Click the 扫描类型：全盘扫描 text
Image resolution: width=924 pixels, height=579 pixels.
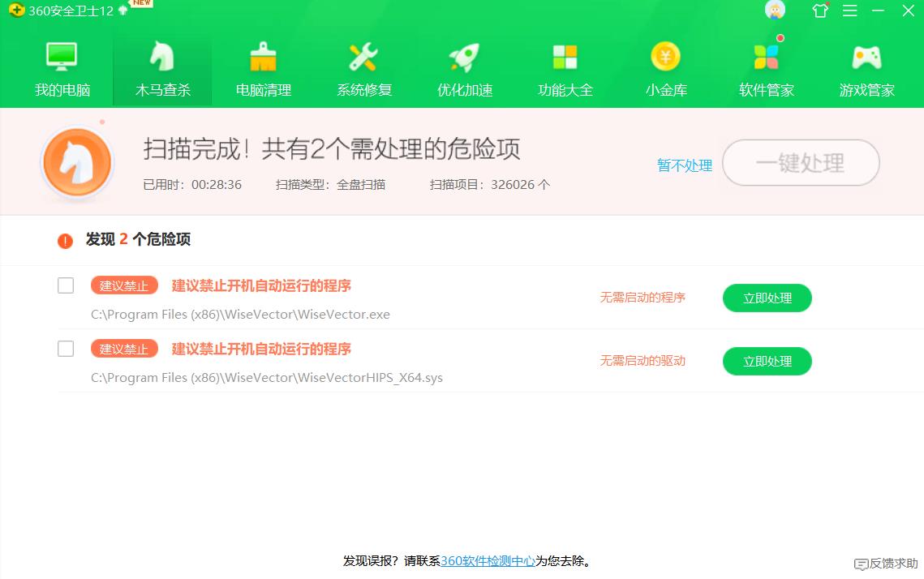[x=331, y=185]
